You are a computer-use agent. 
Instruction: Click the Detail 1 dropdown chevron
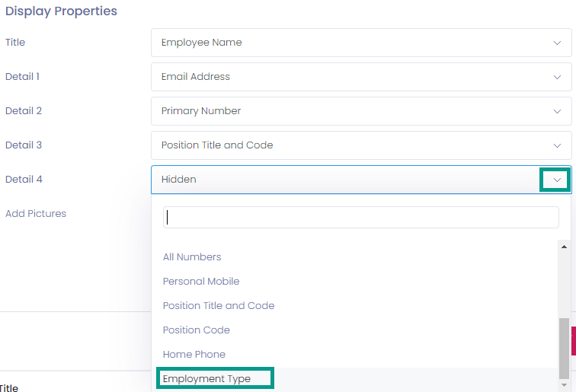point(557,77)
